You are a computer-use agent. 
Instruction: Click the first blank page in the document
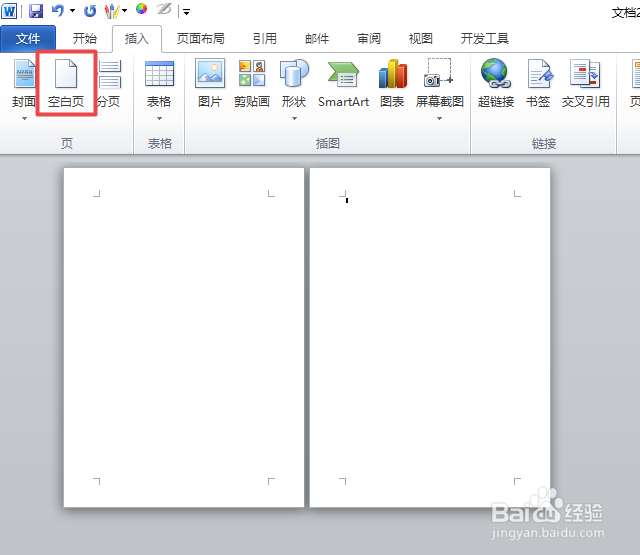click(x=184, y=337)
